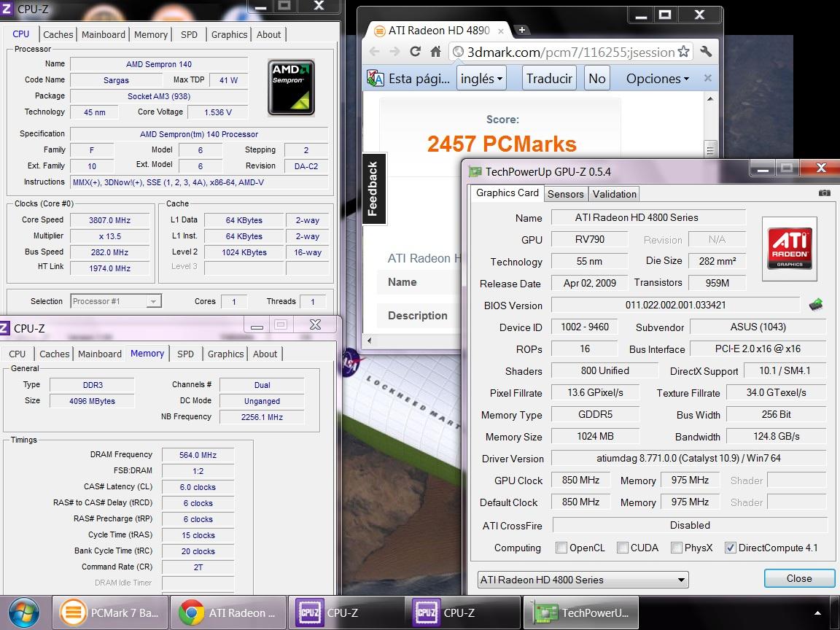The image size is (840, 630).
Task: Open the Opciones dropdown in translate bar
Action: [x=657, y=78]
